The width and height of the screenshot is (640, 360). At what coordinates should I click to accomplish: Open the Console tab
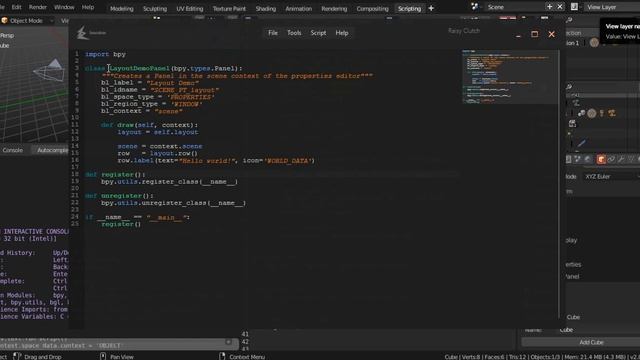tap(13, 150)
